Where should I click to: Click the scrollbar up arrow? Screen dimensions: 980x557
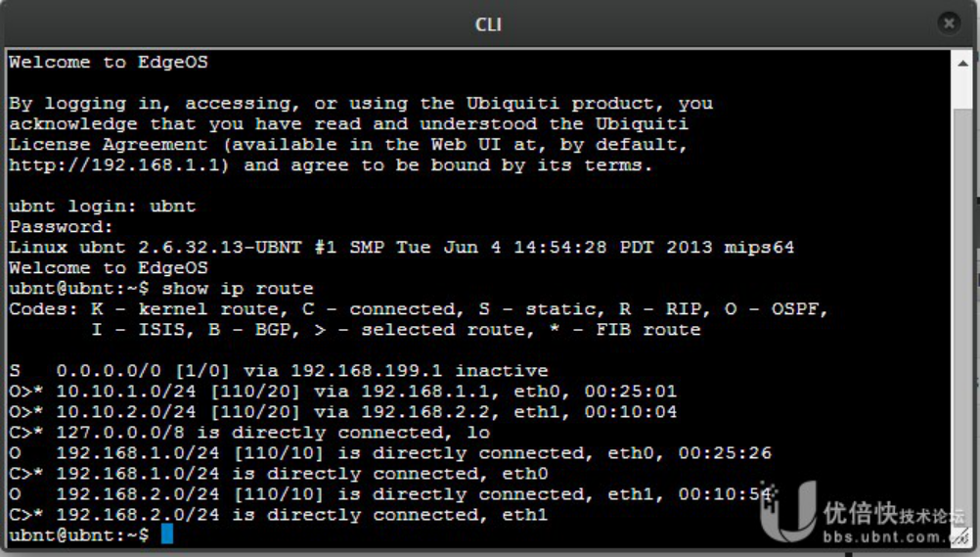(962, 64)
